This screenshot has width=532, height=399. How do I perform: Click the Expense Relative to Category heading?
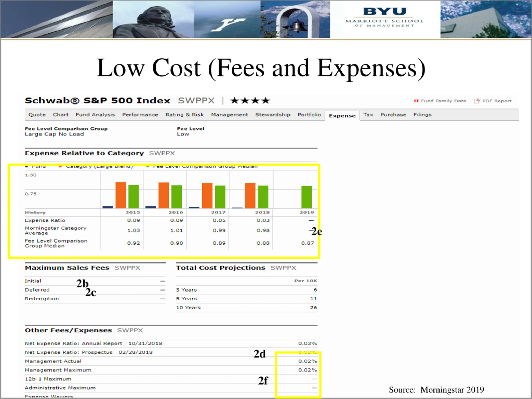pos(84,153)
